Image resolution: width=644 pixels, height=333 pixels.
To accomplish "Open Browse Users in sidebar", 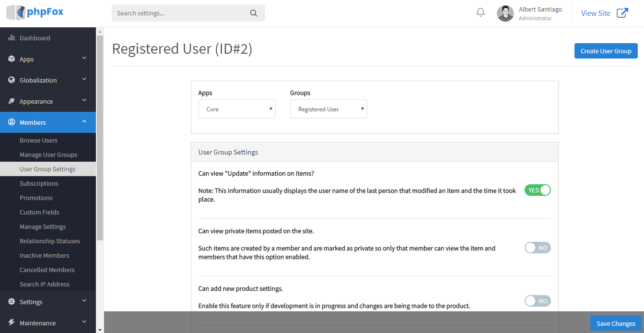I will click(38, 140).
